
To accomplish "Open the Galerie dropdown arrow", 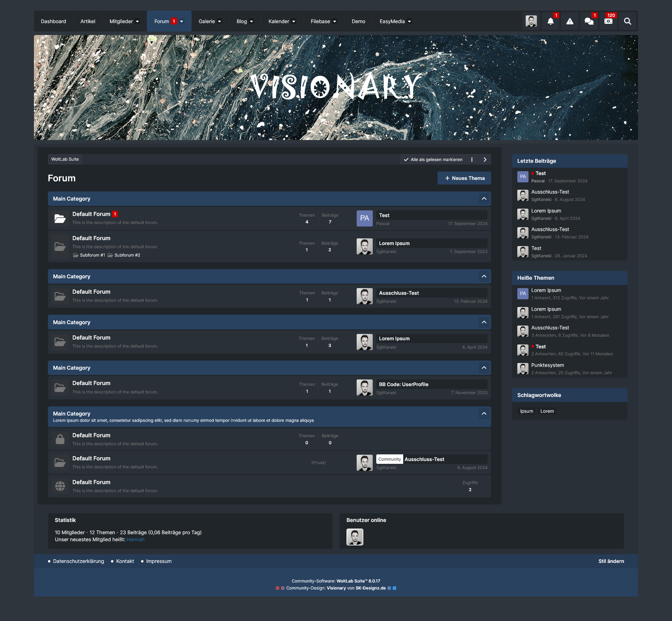I will tap(219, 21).
